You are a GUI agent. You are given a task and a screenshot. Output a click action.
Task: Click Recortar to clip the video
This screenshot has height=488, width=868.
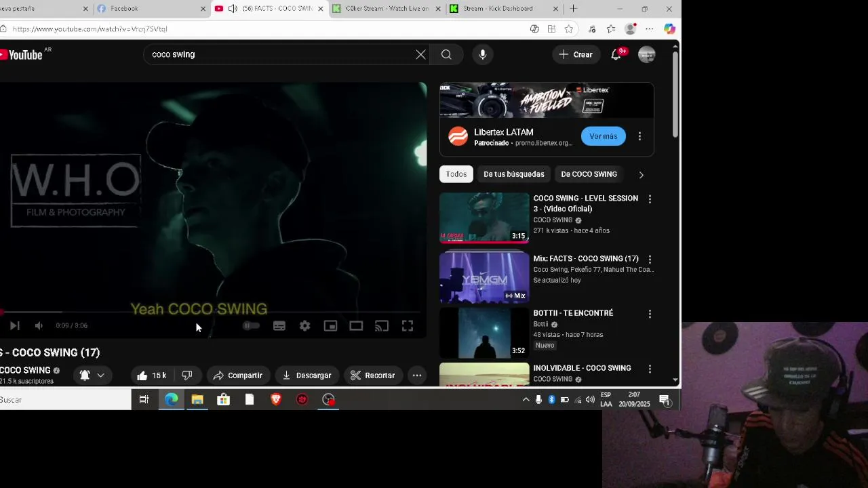pos(372,375)
